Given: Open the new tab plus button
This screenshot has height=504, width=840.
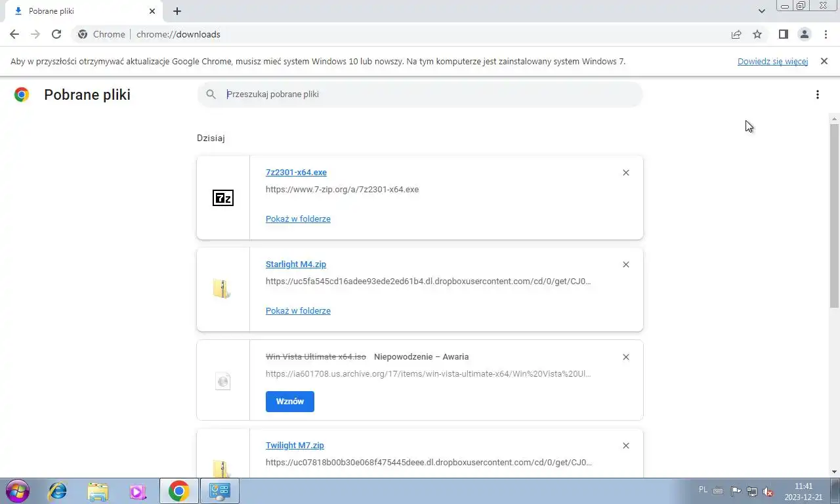Looking at the screenshot, I should [x=177, y=11].
